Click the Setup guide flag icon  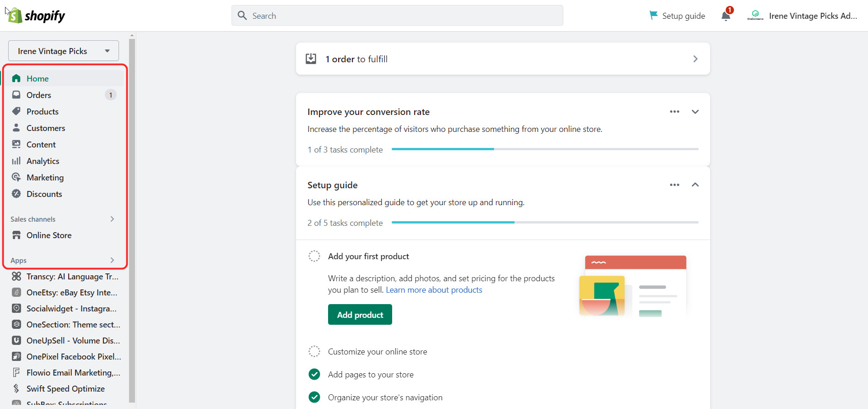pos(653,15)
